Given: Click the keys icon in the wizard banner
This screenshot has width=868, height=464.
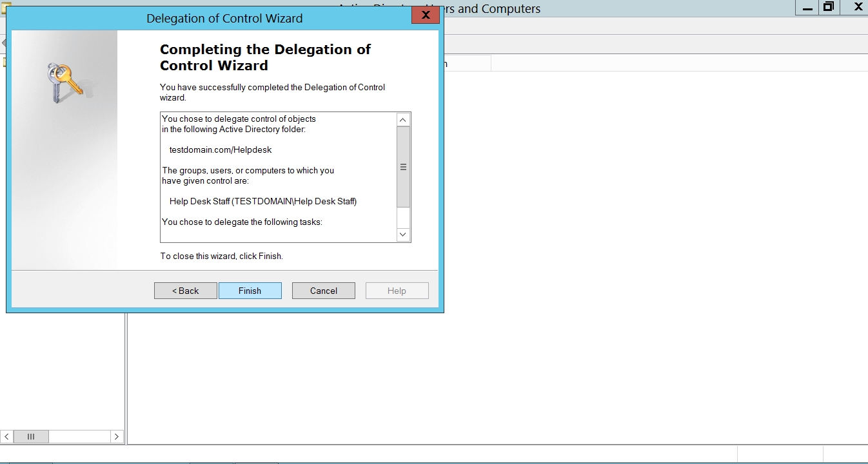Looking at the screenshot, I should click(64, 82).
